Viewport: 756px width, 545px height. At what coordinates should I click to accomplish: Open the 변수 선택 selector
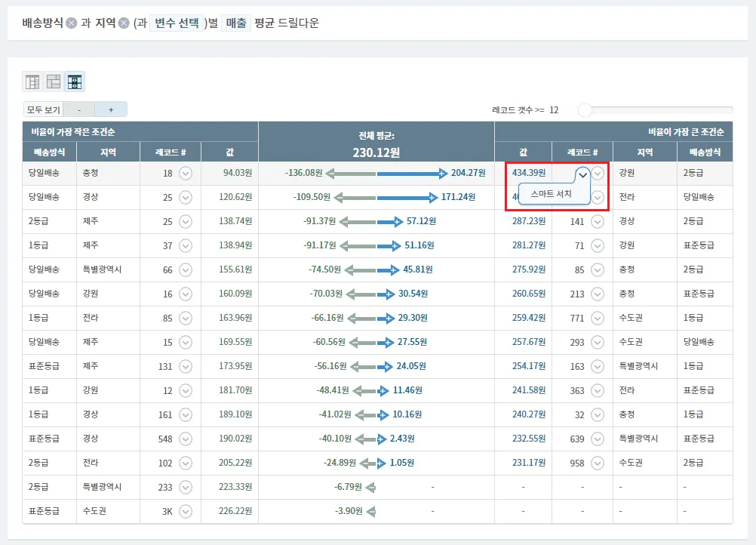tap(177, 23)
